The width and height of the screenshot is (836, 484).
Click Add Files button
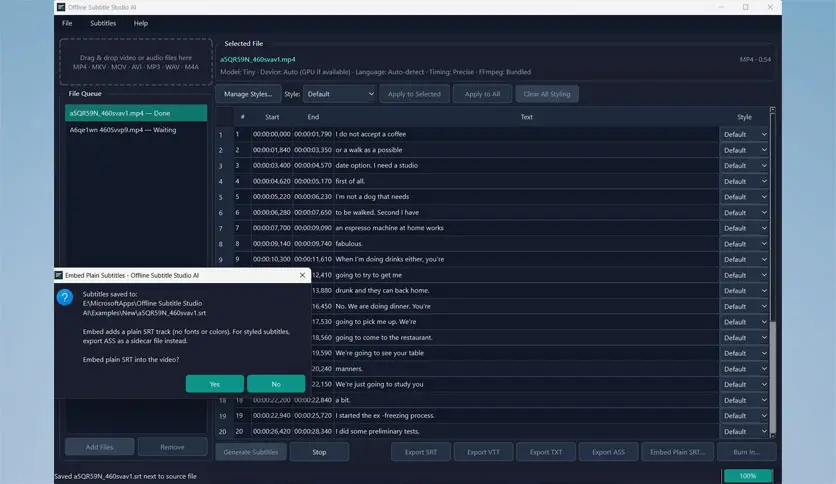pyautogui.click(x=100, y=447)
